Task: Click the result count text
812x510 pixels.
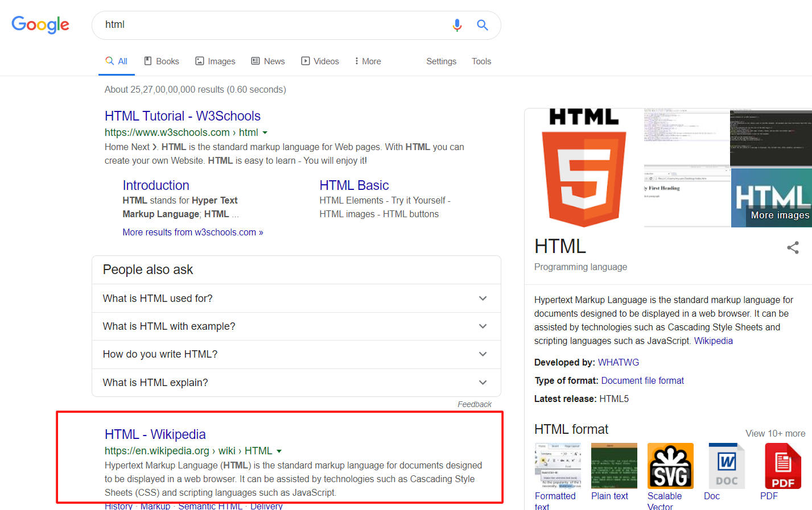Action: (x=195, y=89)
